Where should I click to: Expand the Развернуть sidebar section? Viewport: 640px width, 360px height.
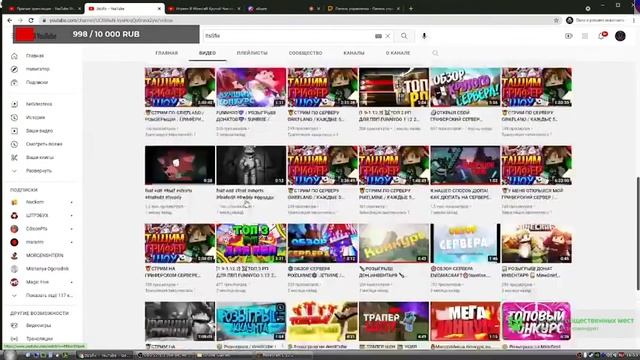(x=38, y=171)
